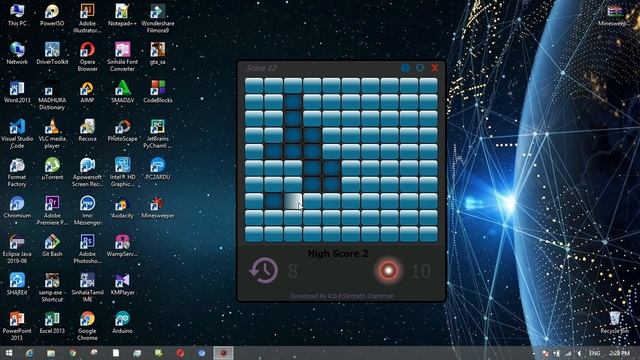This screenshot has width=640, height=360.
Task: Select the MADHURA Dictionary icon
Action: click(x=52, y=95)
